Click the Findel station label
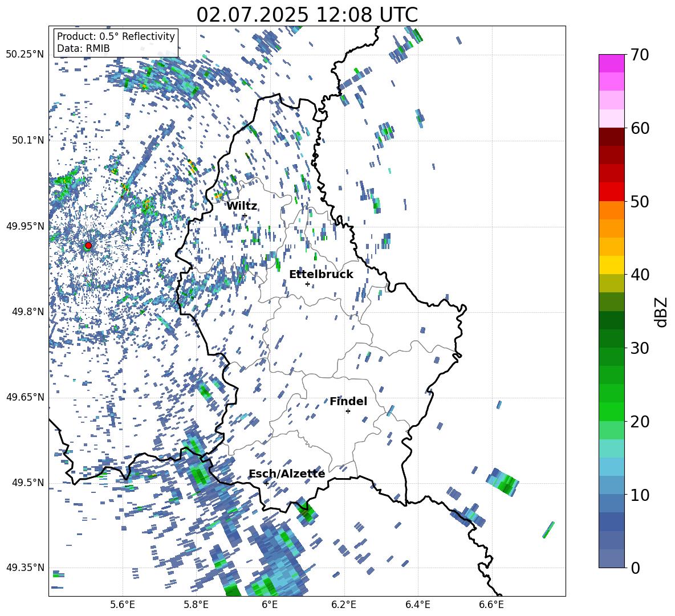The image size is (675, 616). pos(348,401)
